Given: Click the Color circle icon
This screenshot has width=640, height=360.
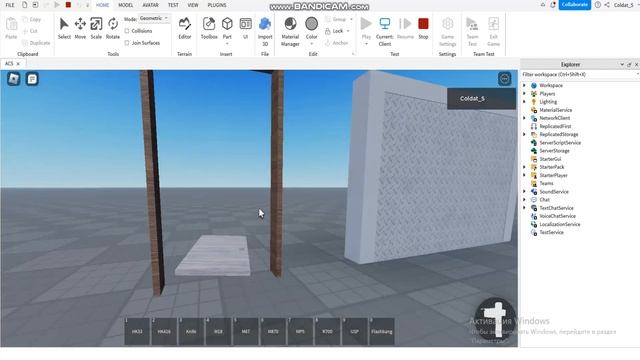Looking at the screenshot, I should pyautogui.click(x=311, y=24).
